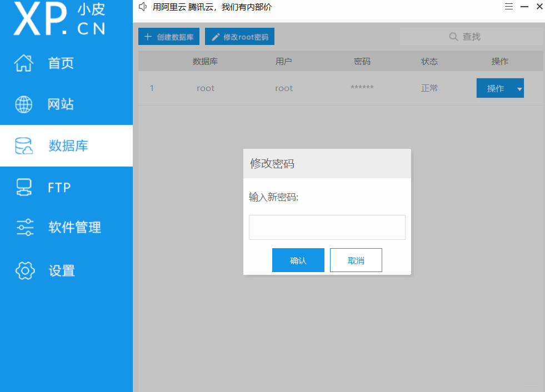Click the software management sliders icon
This screenshot has width=545, height=392.
coord(25,227)
